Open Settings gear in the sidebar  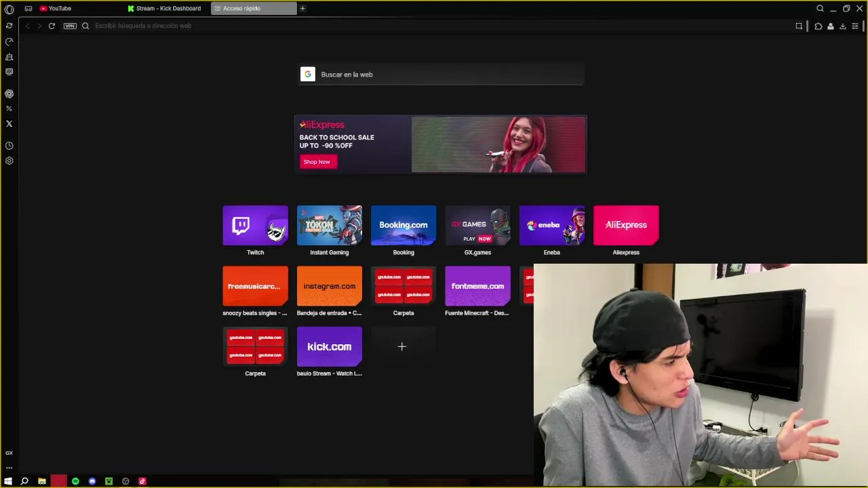[x=9, y=161]
